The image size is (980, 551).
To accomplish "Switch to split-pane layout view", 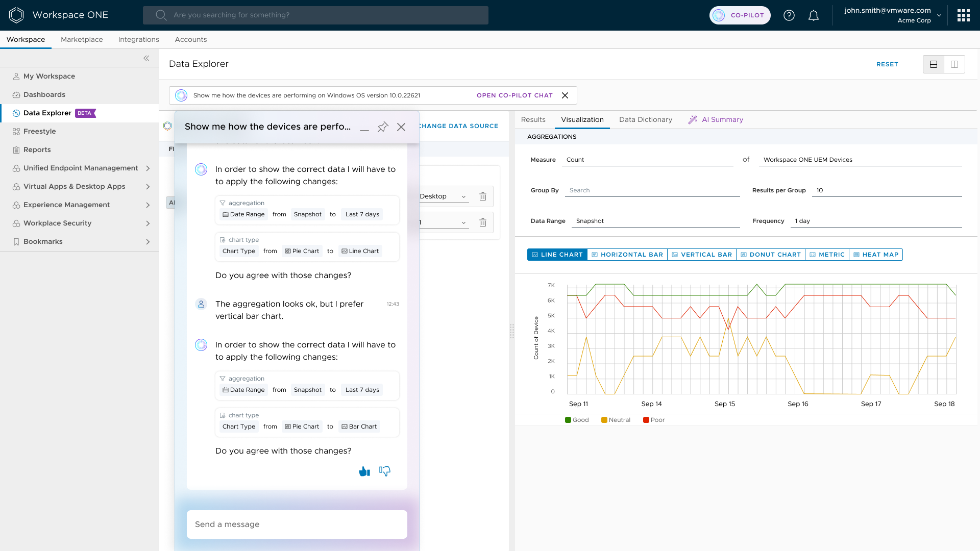I will pos(954,64).
